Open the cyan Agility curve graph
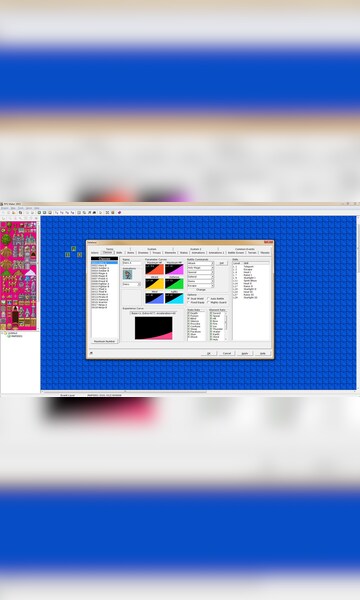Image resolution: width=360 pixels, height=600 pixels. pyautogui.click(x=174, y=298)
